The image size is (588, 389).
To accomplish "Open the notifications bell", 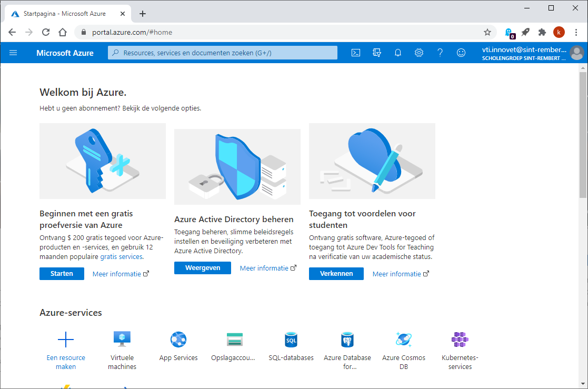I will tap(398, 53).
